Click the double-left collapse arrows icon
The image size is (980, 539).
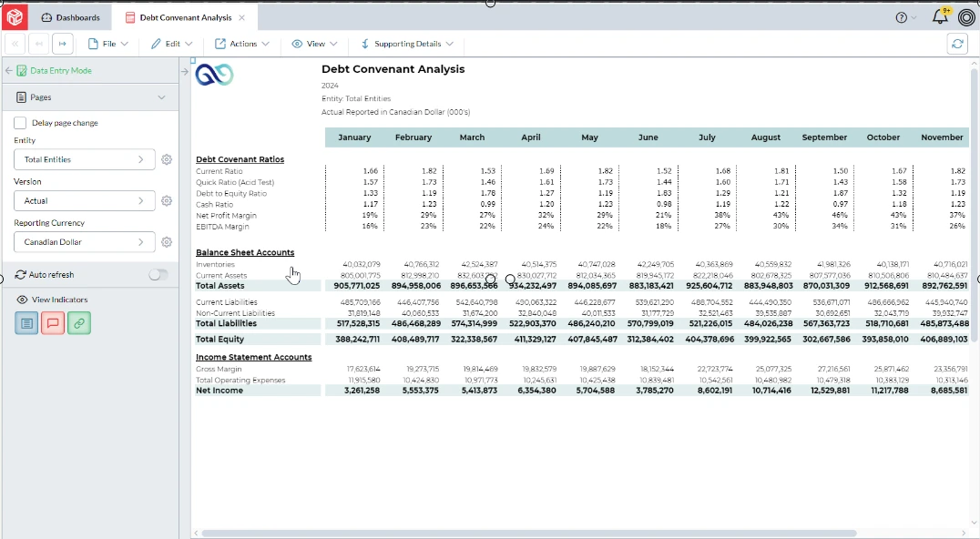15,44
